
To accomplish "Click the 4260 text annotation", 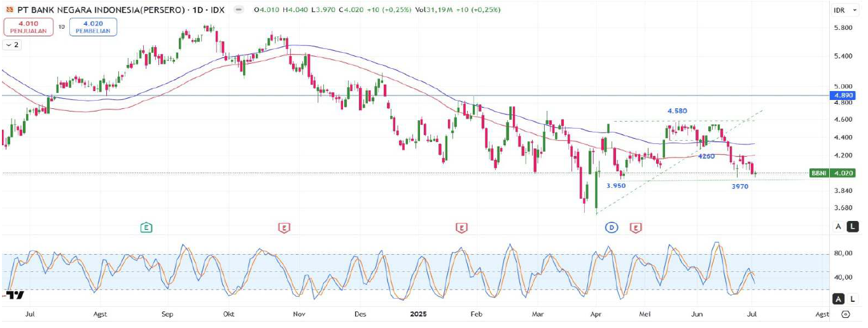I will [706, 156].
